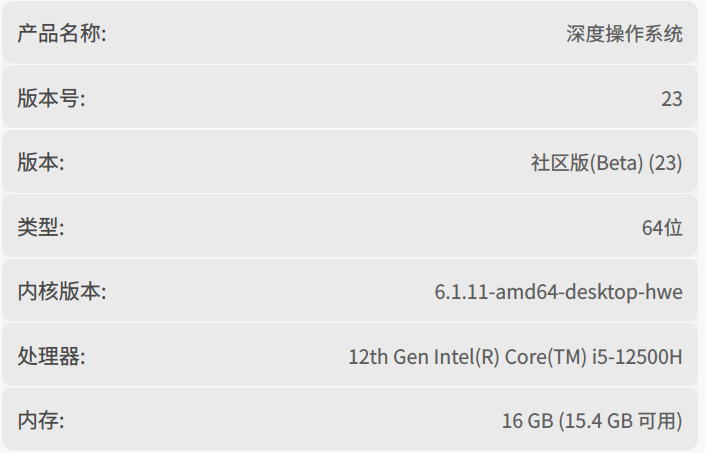
Task: Click the 6.1.11-amd64-desktop-hwe kernel value
Action: tap(558, 291)
